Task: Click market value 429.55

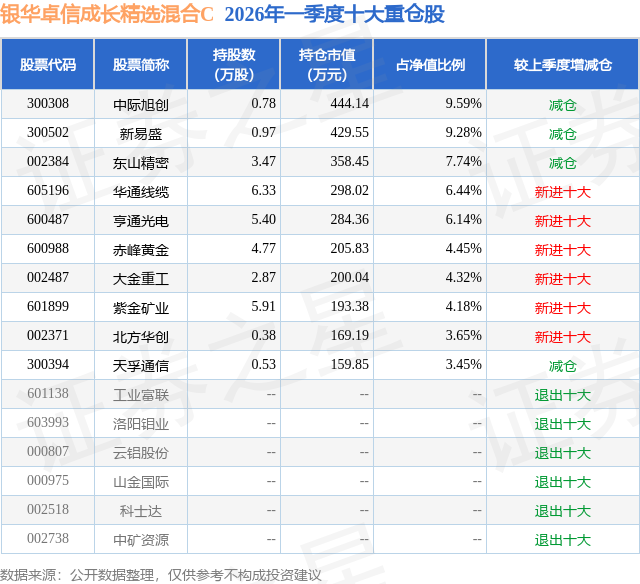Action: pos(349,133)
